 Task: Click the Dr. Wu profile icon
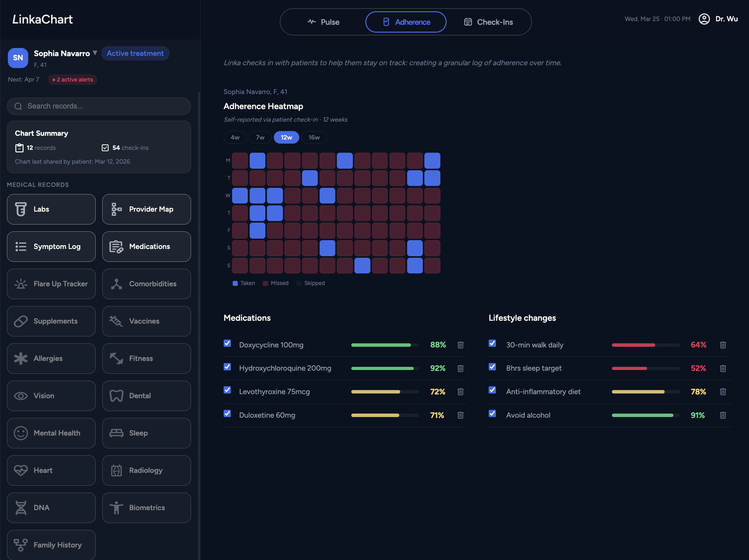[x=704, y=19]
